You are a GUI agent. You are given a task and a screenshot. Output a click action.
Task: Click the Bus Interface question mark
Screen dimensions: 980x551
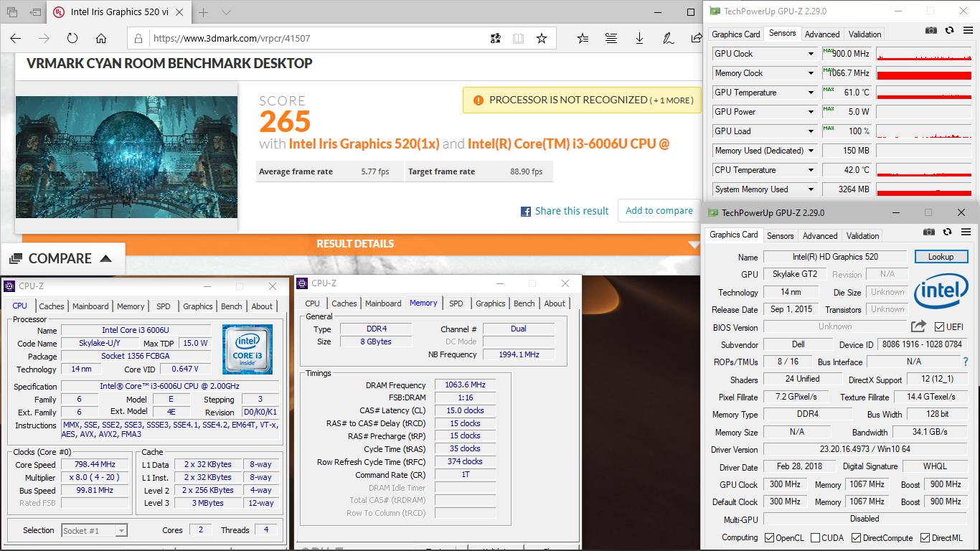[x=966, y=362]
